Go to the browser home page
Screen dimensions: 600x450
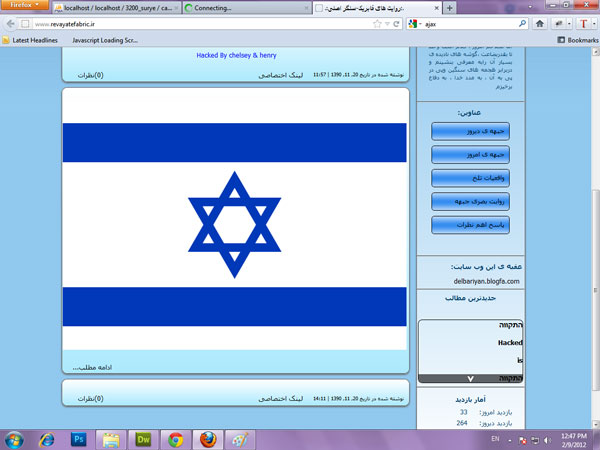pyautogui.click(x=540, y=24)
